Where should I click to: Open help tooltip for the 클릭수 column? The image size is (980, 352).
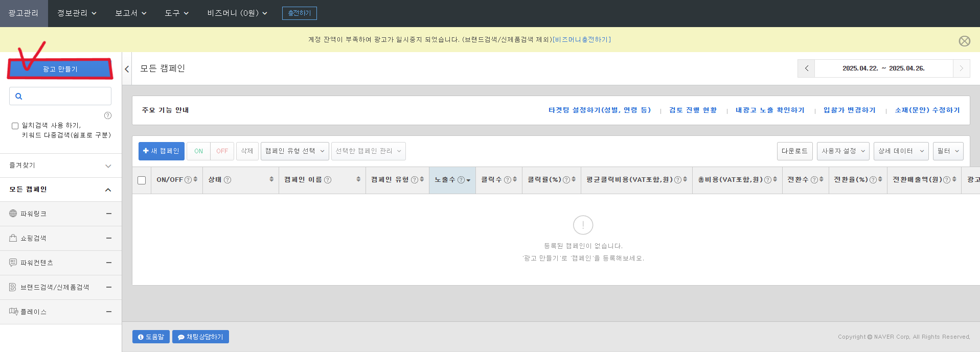(508, 180)
